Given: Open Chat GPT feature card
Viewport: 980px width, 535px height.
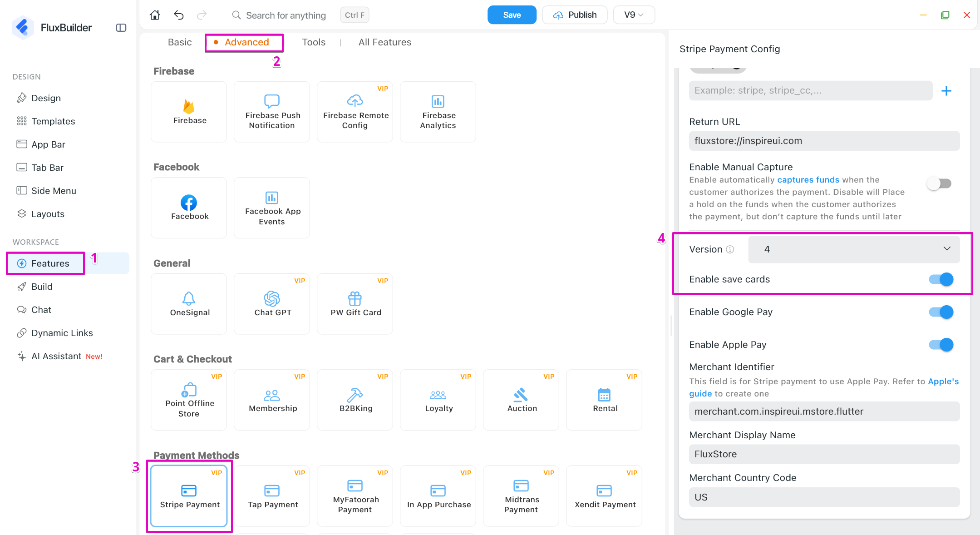Looking at the screenshot, I should [272, 304].
